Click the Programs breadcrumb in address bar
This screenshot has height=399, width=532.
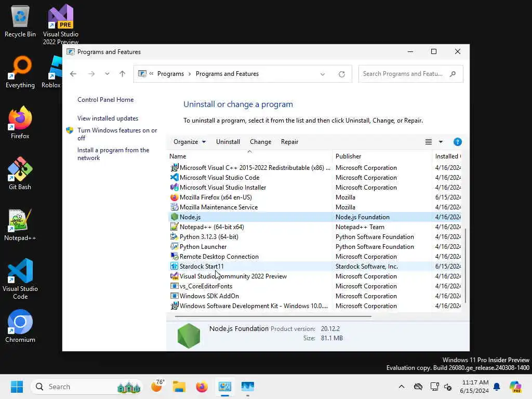pos(170,74)
